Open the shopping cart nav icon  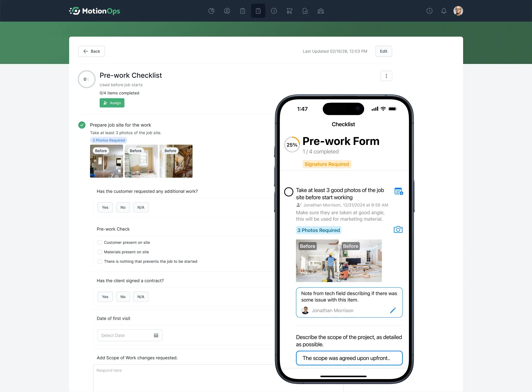[289, 11]
